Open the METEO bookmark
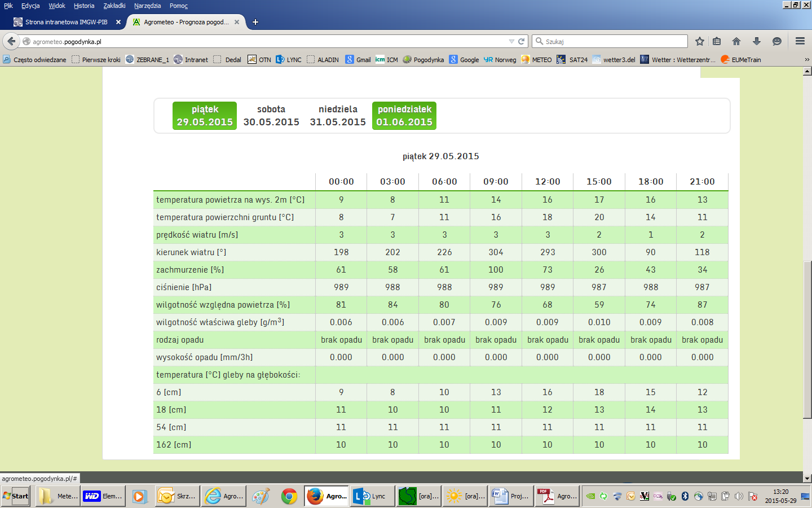The height and width of the screenshot is (508, 812). (x=537, y=59)
